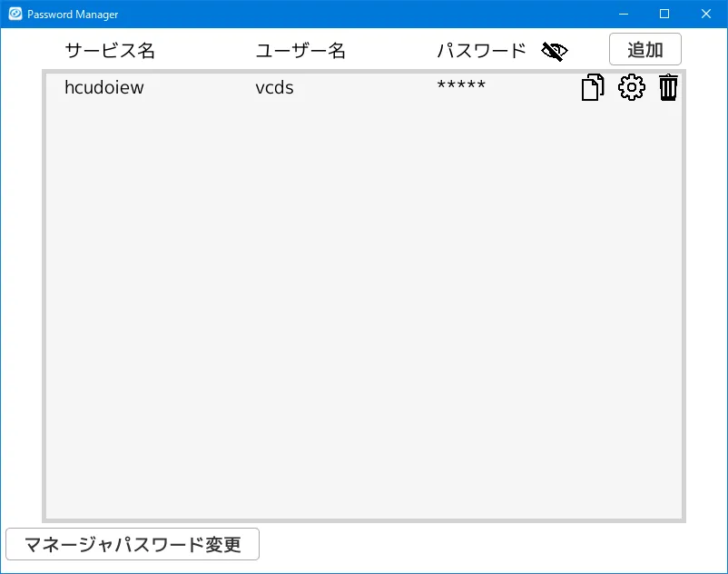Click the サービス名 column header

[x=110, y=50]
